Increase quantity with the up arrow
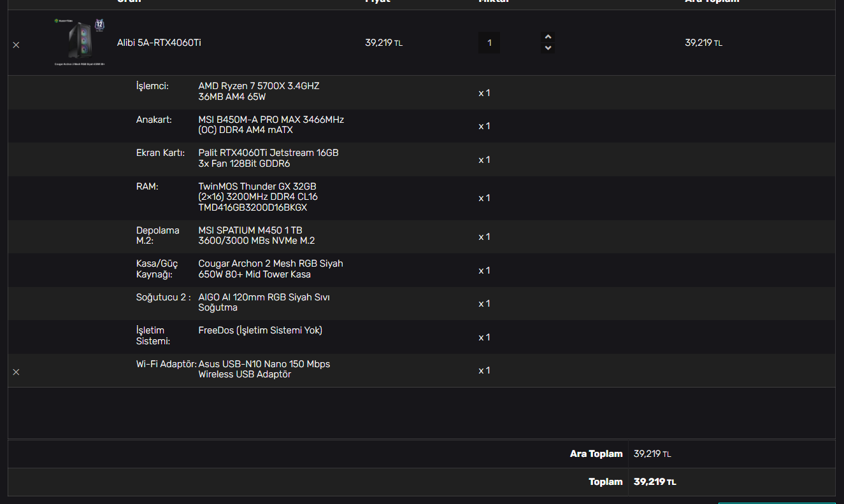 click(548, 37)
